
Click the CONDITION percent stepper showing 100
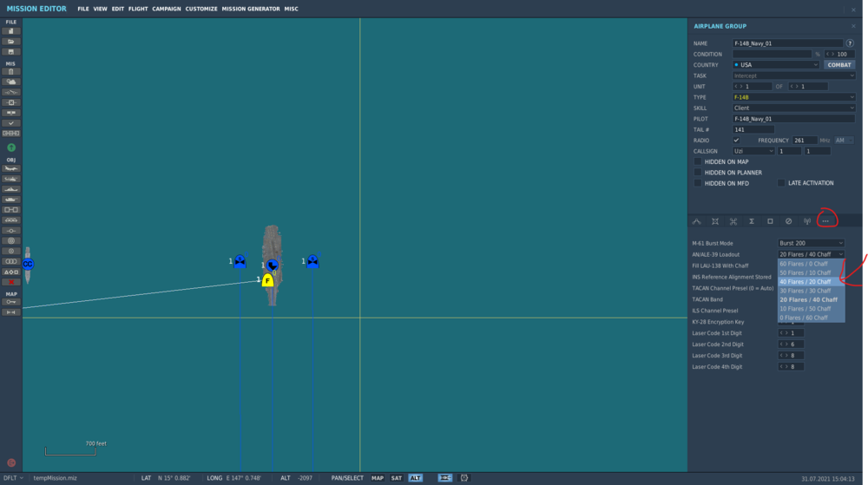tap(839, 54)
